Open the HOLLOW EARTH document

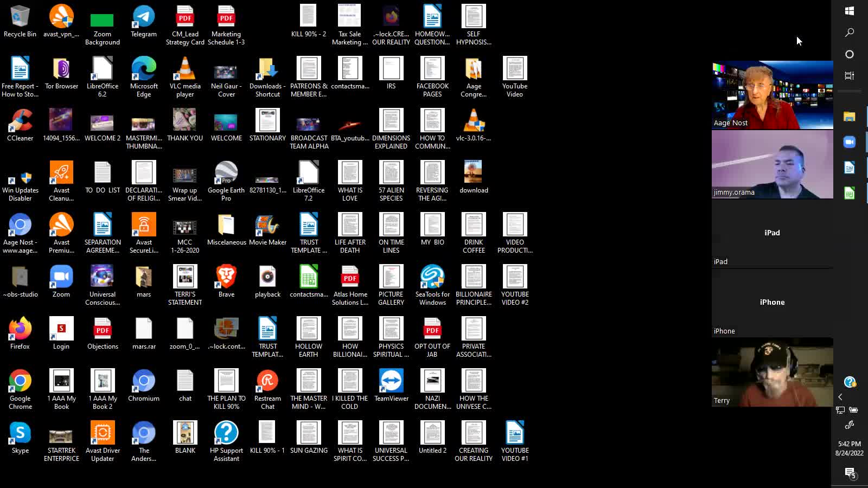[x=309, y=338]
